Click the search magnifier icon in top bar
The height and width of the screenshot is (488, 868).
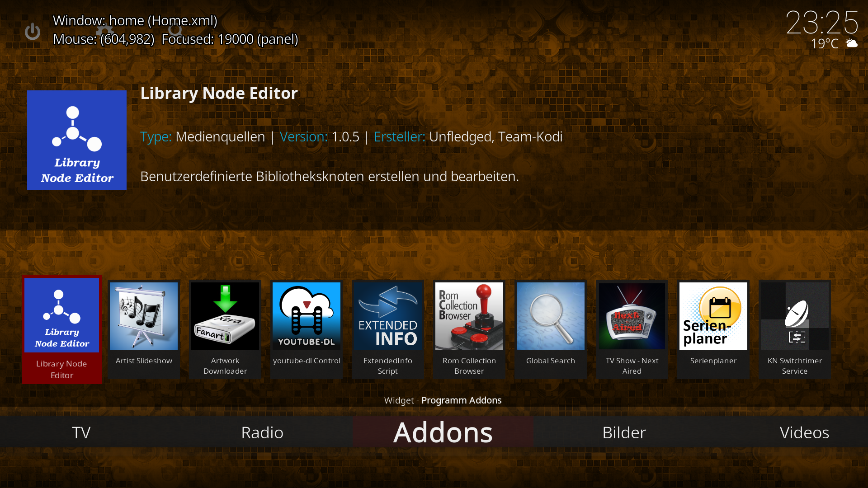click(x=175, y=31)
